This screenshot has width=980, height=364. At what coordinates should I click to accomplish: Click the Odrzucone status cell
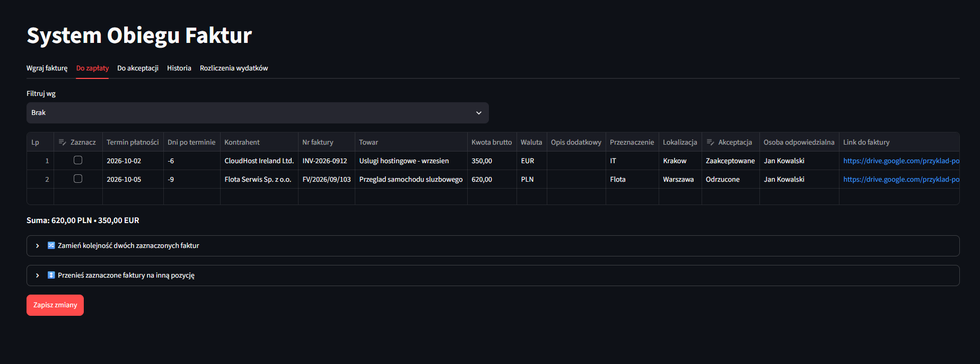730,179
